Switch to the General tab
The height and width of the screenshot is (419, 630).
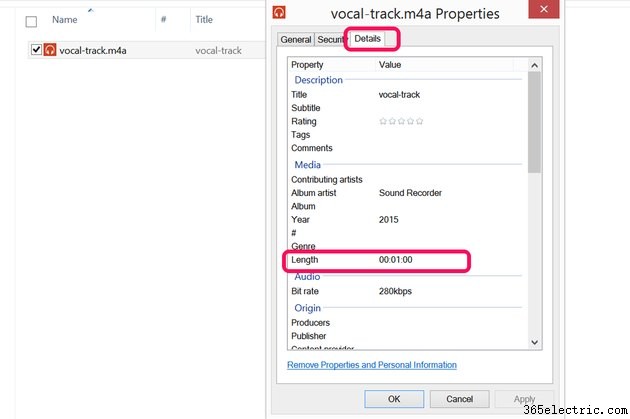(x=296, y=39)
